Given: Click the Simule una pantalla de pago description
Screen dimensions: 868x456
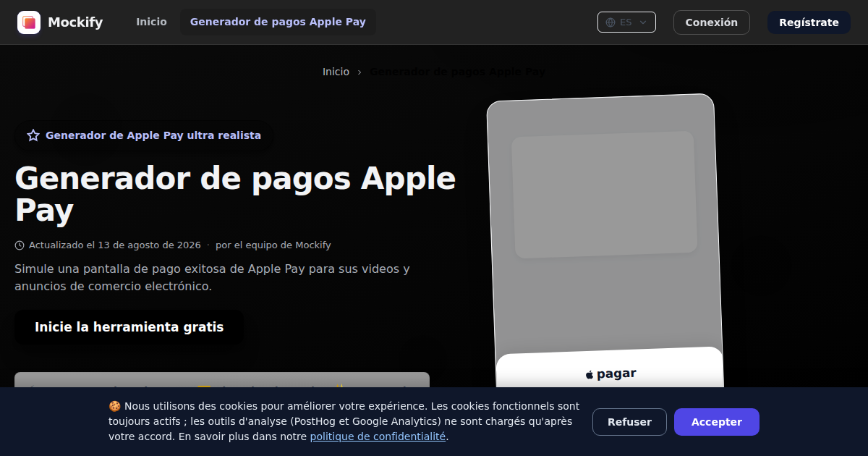Looking at the screenshot, I should [212, 277].
